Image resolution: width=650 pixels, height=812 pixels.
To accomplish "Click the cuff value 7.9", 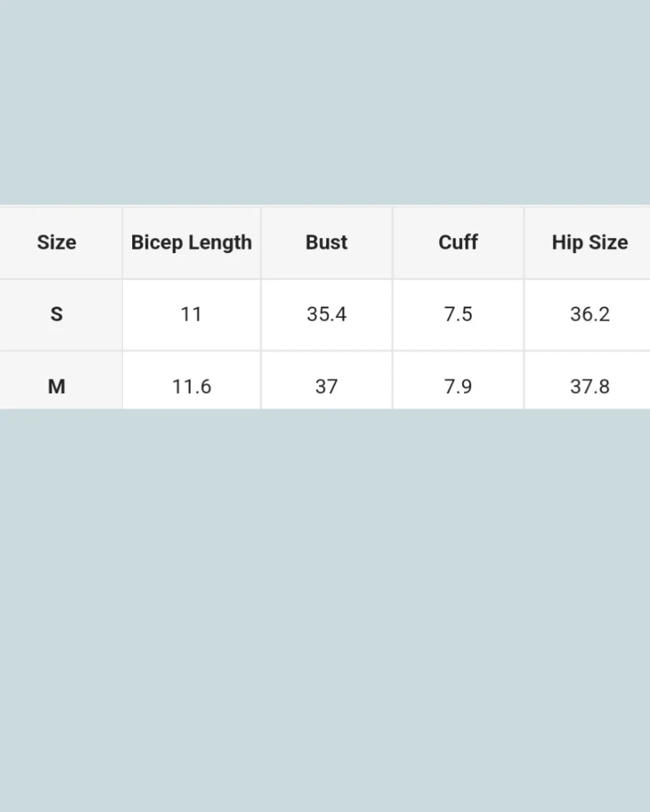I will point(458,387).
